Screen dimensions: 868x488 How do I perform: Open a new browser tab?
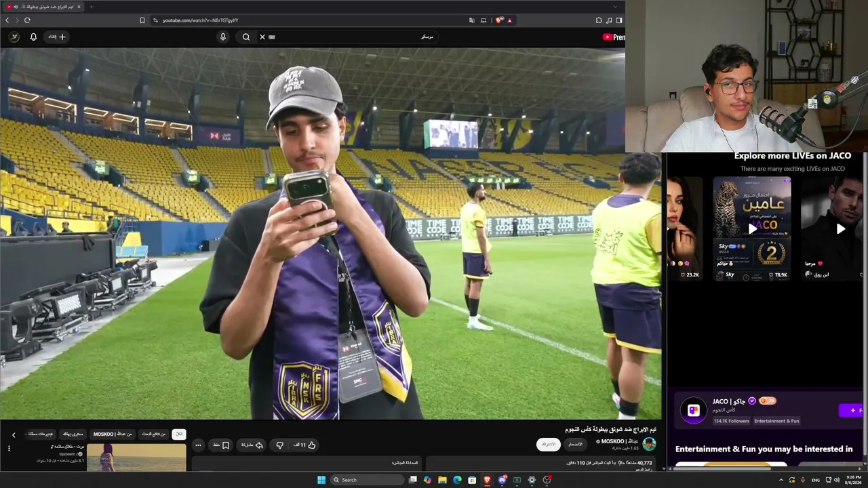tap(92, 7)
